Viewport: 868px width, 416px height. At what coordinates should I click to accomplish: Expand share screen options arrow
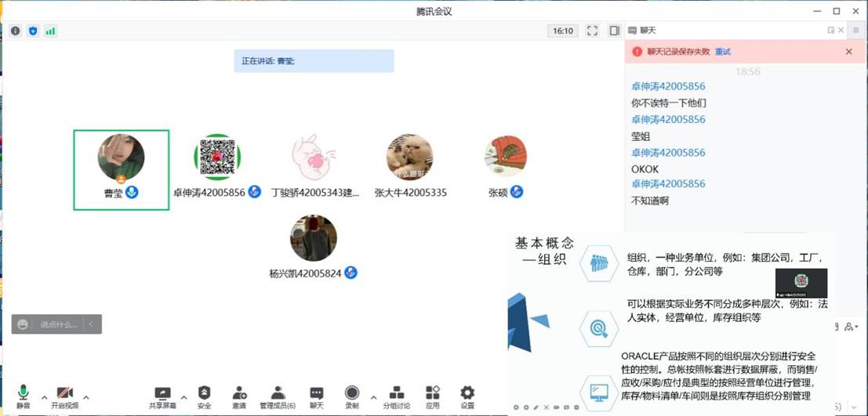pos(184,397)
